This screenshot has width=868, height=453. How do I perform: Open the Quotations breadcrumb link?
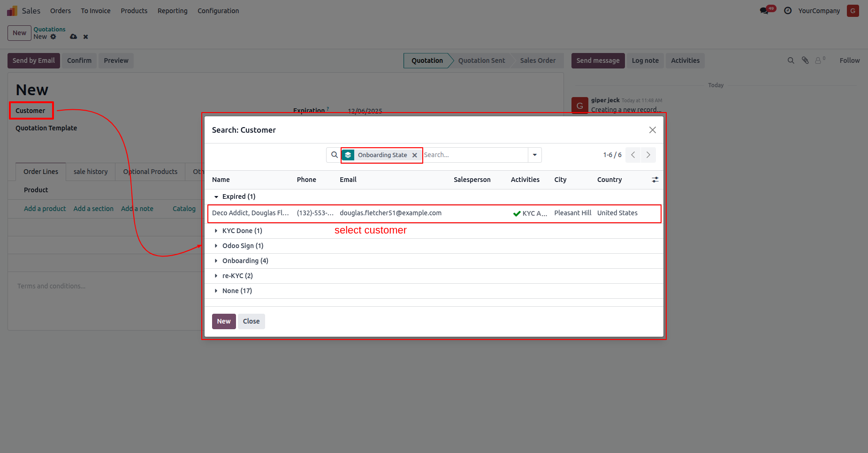[x=49, y=29]
